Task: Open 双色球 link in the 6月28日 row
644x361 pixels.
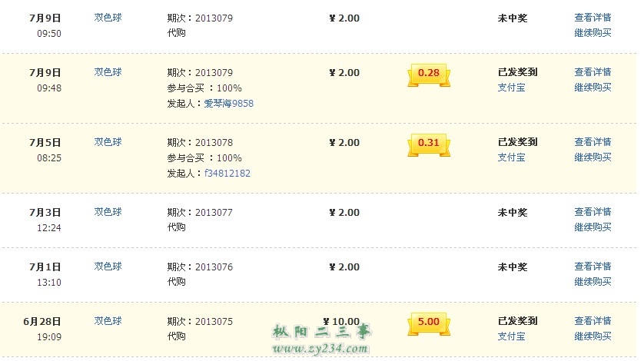Action: pos(108,321)
